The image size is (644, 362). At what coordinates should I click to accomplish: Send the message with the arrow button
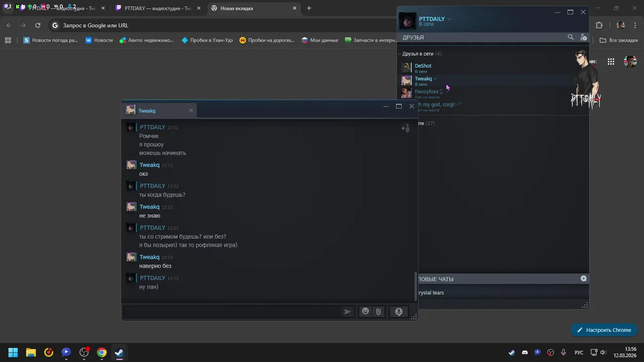[x=347, y=312]
